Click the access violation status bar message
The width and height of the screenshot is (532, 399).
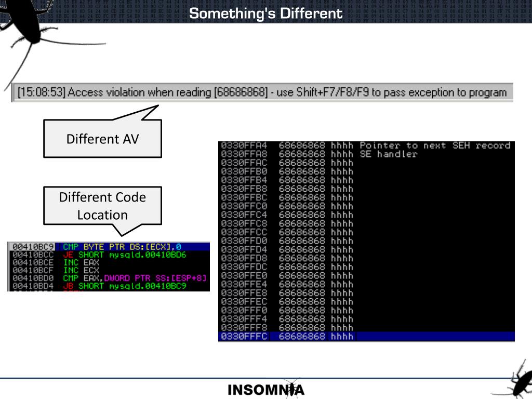pos(262,92)
